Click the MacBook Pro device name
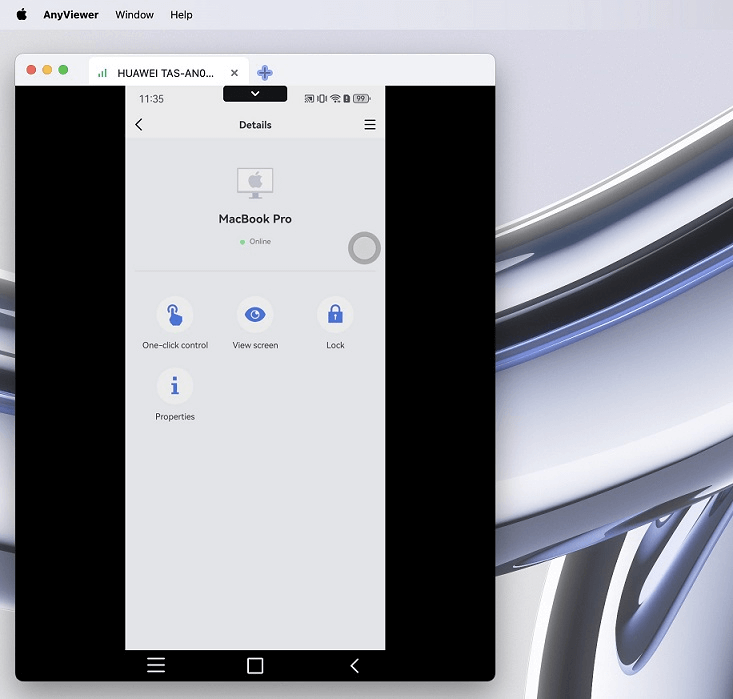Screen dimensions: 733x699 [255, 219]
